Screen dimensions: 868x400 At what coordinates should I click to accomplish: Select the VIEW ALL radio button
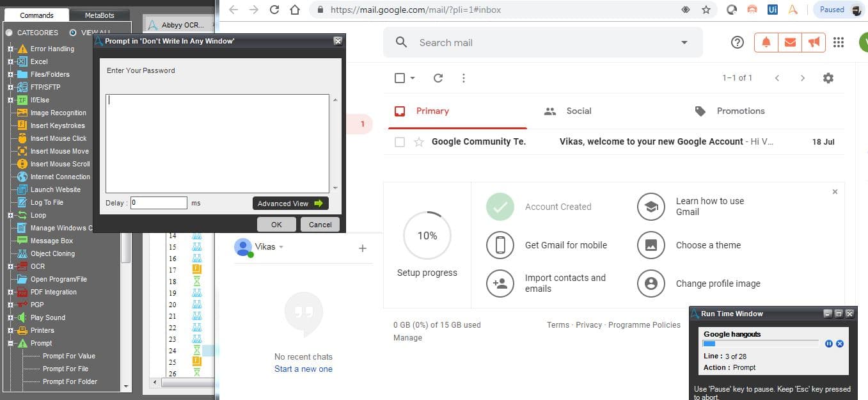pos(73,33)
